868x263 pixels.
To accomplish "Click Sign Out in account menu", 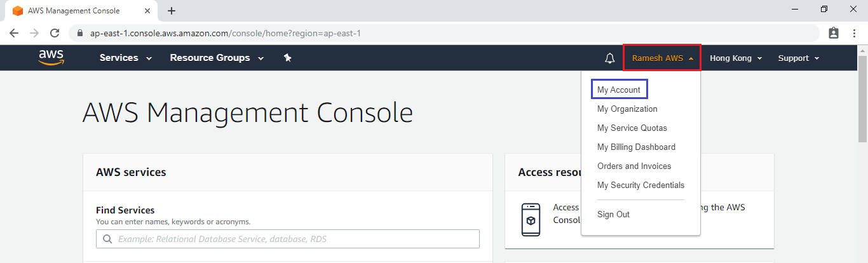I will pos(613,214).
